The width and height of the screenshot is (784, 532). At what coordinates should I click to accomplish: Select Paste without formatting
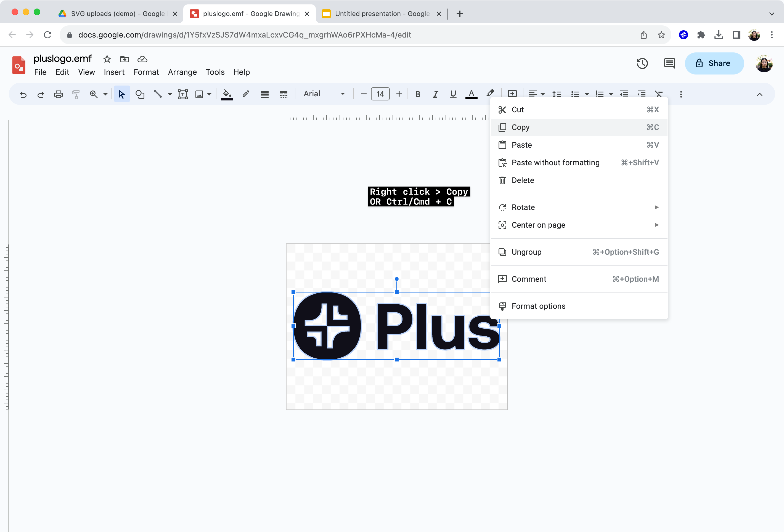579,163
